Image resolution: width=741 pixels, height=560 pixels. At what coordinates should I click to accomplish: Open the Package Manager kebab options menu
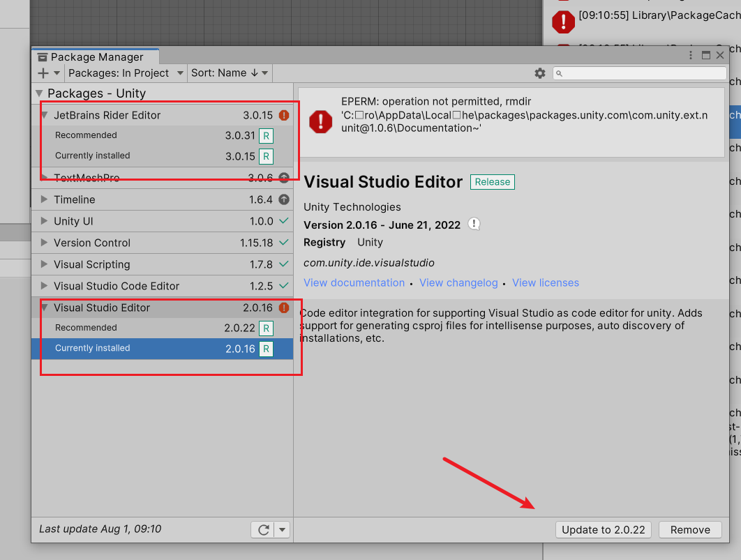(691, 55)
